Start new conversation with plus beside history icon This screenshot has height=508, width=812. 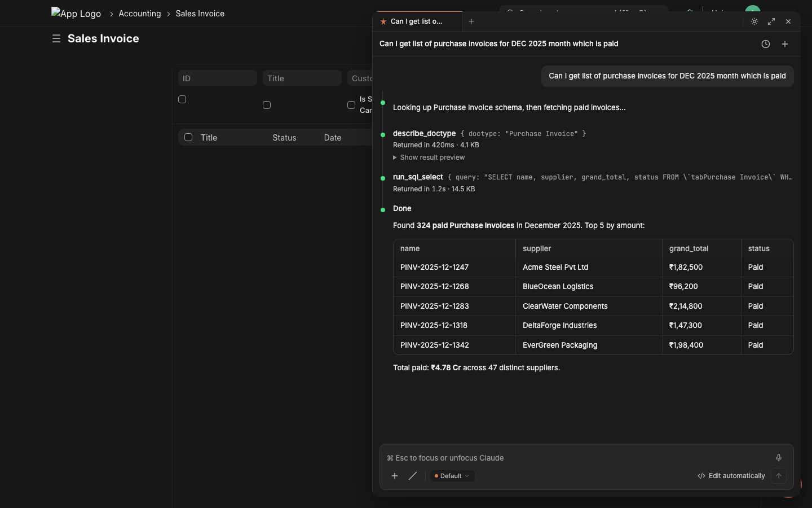tap(785, 44)
